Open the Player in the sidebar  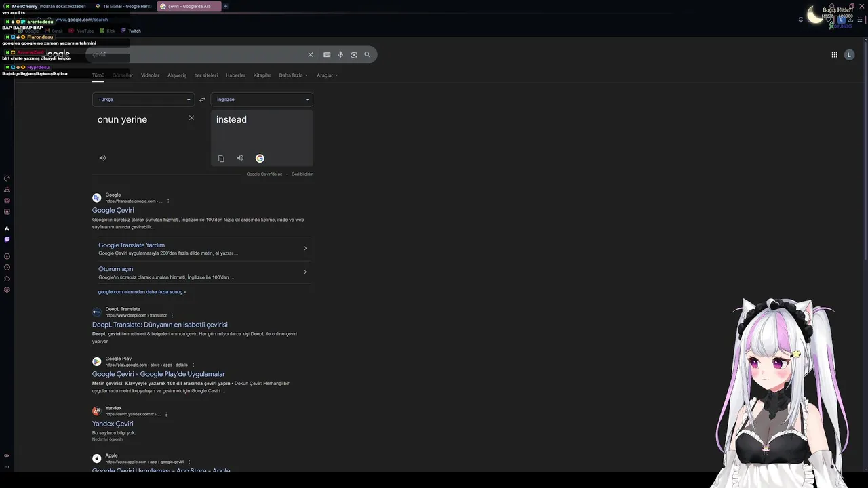pos(7,256)
